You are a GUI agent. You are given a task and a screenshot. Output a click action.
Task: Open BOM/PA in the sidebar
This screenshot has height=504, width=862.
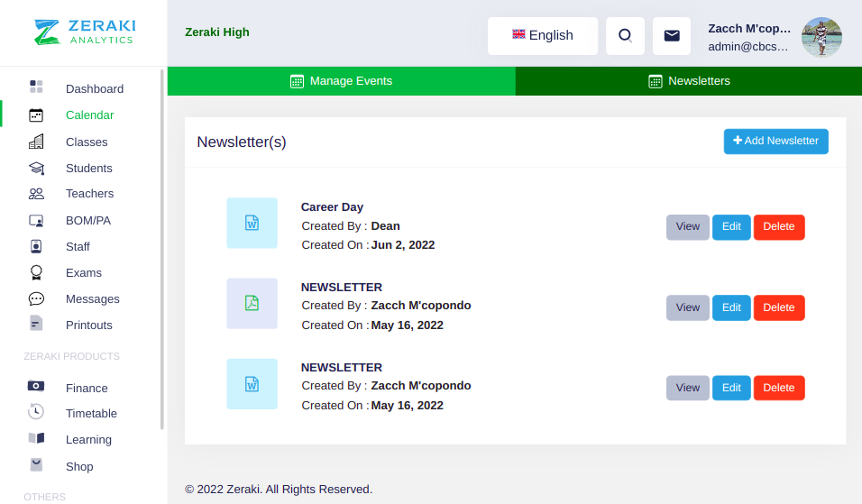point(88,220)
